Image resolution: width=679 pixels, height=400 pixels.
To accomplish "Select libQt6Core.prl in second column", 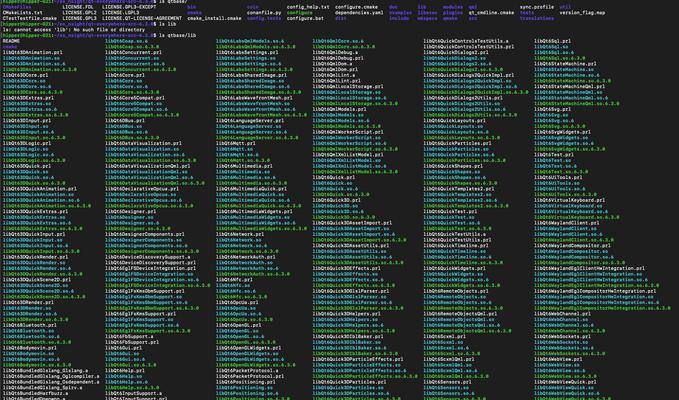I will point(125,75).
